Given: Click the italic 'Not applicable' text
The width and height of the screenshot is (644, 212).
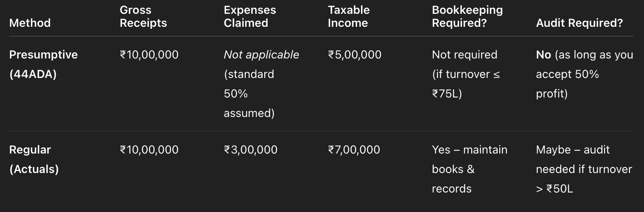Looking at the screenshot, I should 261,54.
